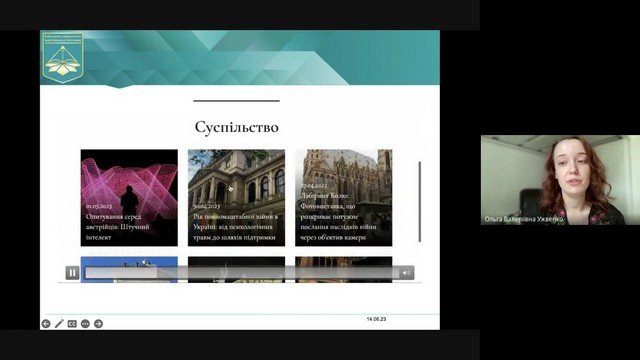Click the university crest logo
Viewport: 640px width, 360px height.
(63, 58)
